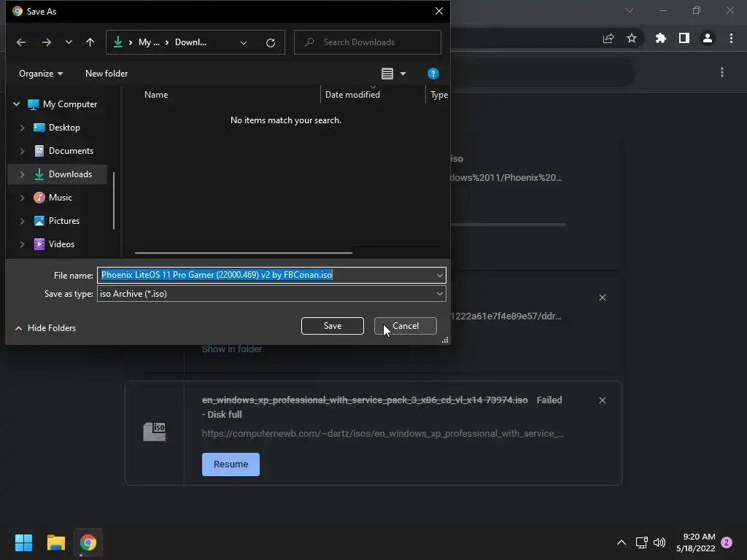Go back in Save As navigation
This screenshot has height=560, width=747.
[x=21, y=42]
